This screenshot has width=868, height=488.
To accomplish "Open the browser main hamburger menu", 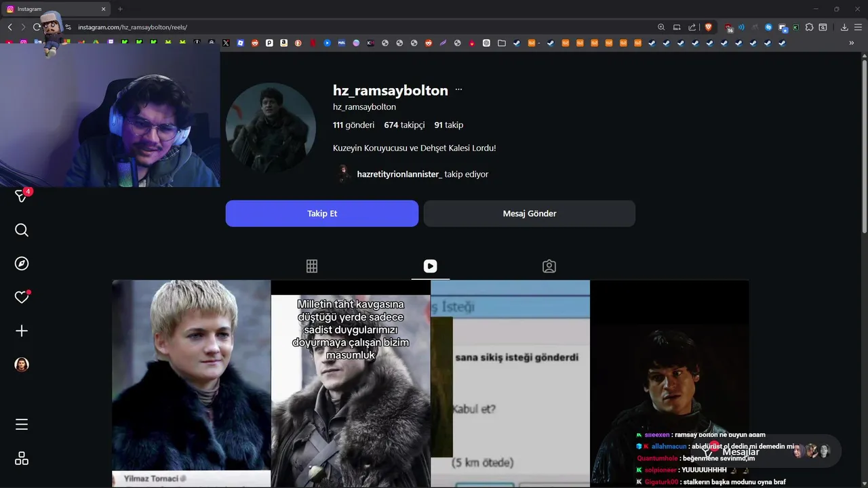I will 859,27.
